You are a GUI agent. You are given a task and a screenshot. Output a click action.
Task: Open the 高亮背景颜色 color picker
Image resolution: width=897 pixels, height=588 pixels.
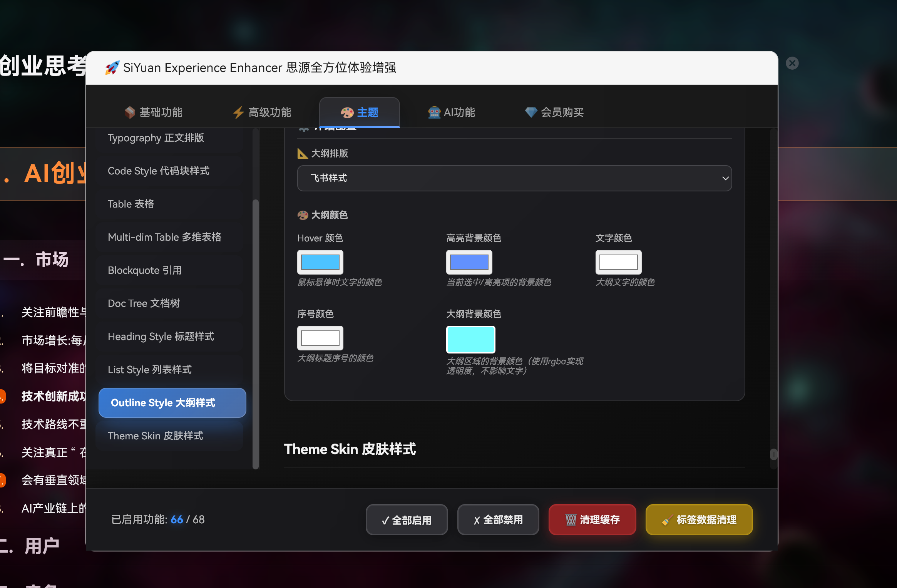[469, 262]
